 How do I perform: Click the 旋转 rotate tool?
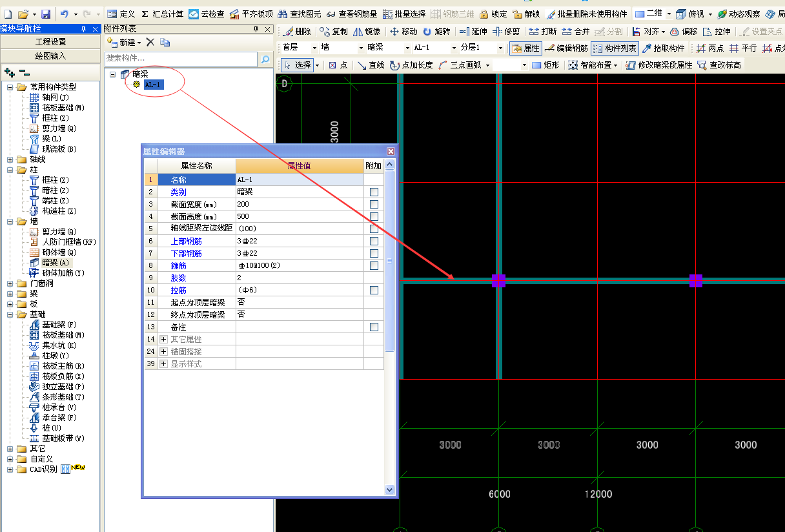[x=436, y=31]
